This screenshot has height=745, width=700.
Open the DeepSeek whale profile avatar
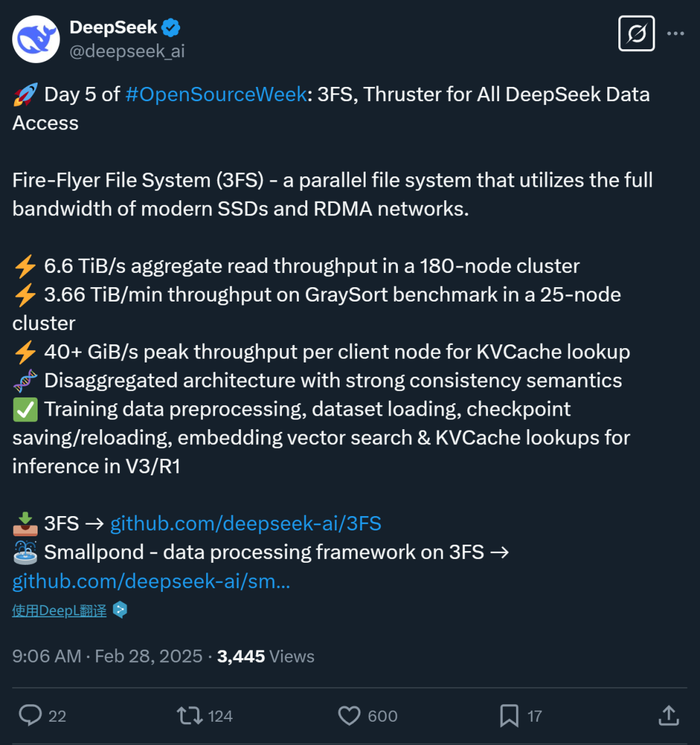[x=36, y=39]
